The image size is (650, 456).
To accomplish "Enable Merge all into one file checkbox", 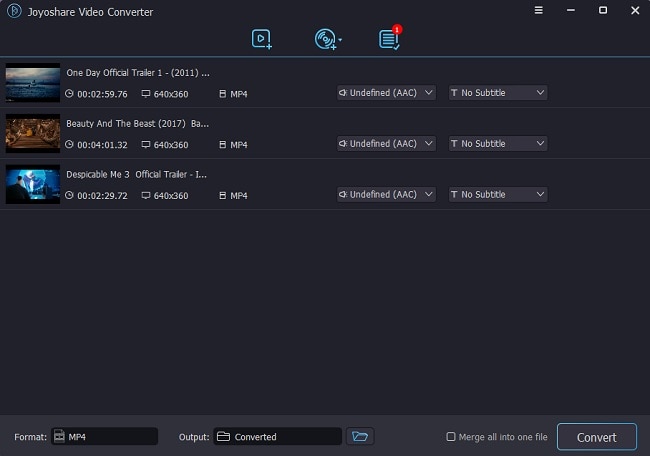I will (451, 437).
